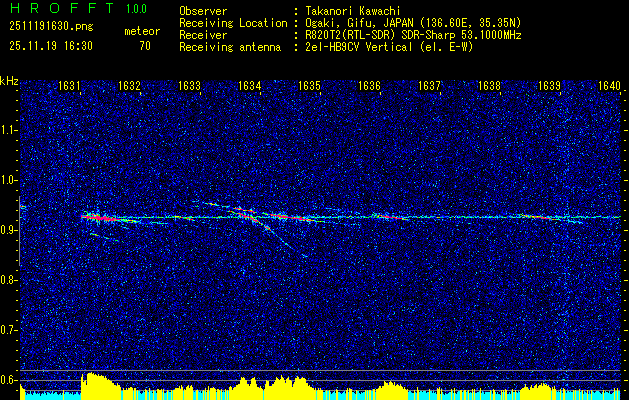Click the 1631 time axis marker
Screen dimensions: 629x400
point(69,85)
